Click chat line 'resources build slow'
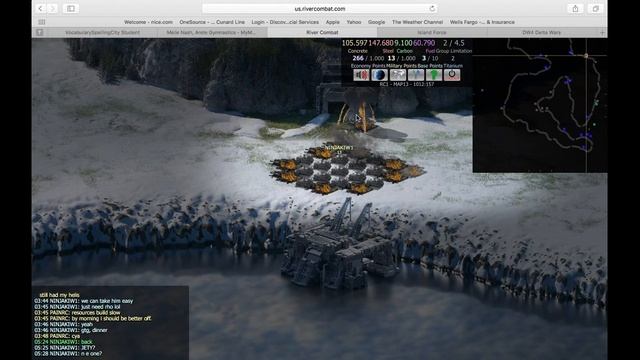 (77, 313)
